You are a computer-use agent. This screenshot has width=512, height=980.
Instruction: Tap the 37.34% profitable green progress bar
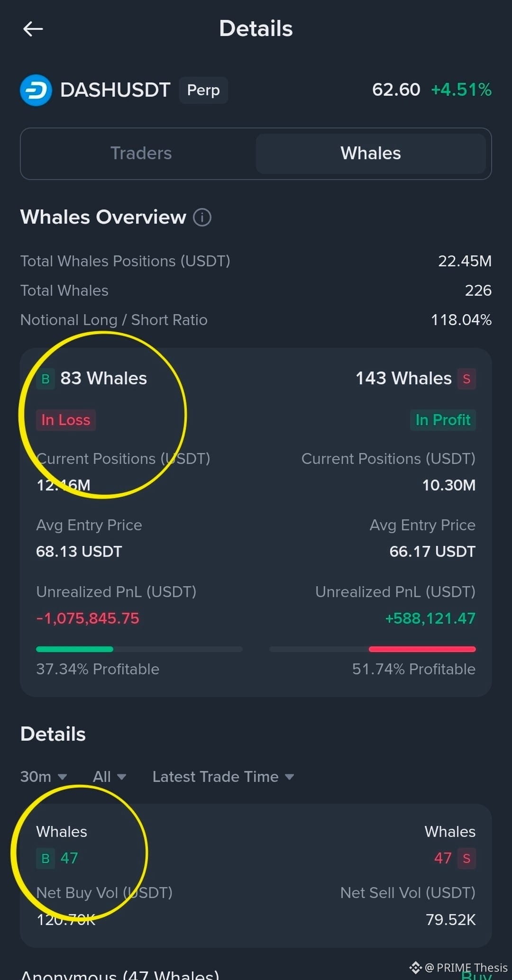click(75, 649)
